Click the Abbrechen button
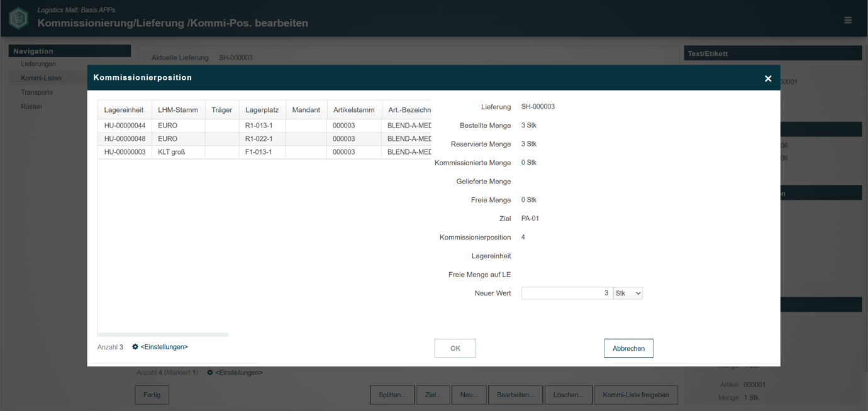Image resolution: width=868 pixels, height=411 pixels. tap(628, 348)
